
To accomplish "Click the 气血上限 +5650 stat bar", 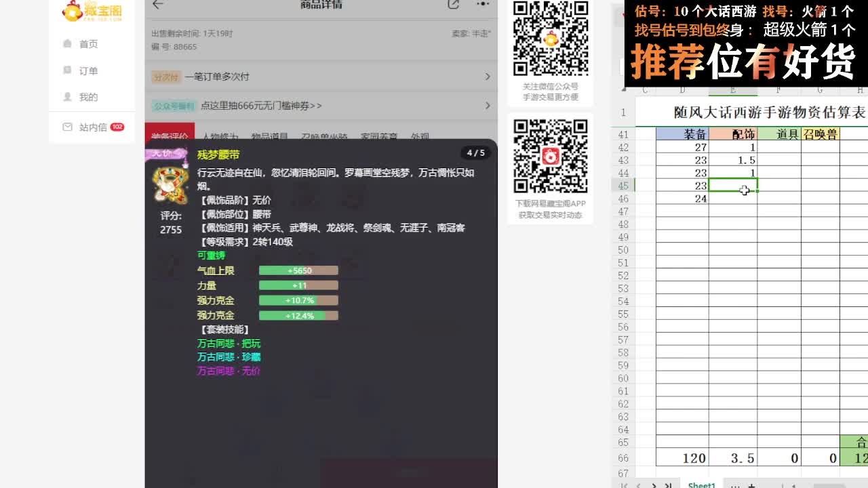I will [x=298, y=270].
